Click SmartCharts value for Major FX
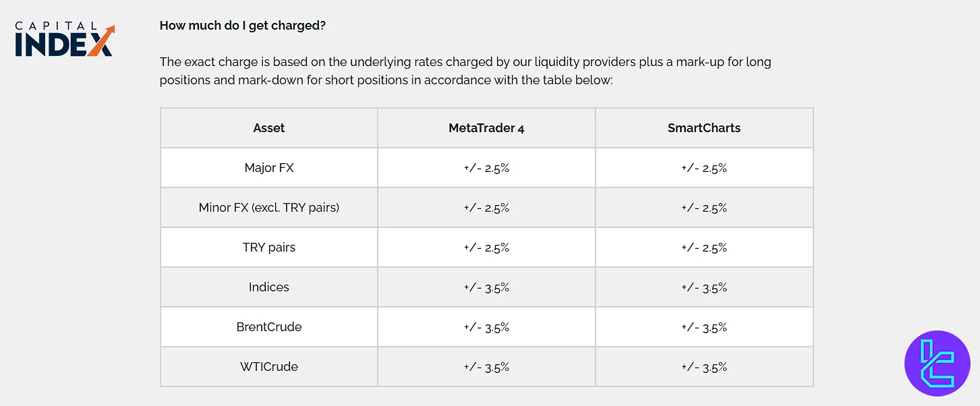Image resolution: width=980 pixels, height=406 pixels. click(704, 168)
